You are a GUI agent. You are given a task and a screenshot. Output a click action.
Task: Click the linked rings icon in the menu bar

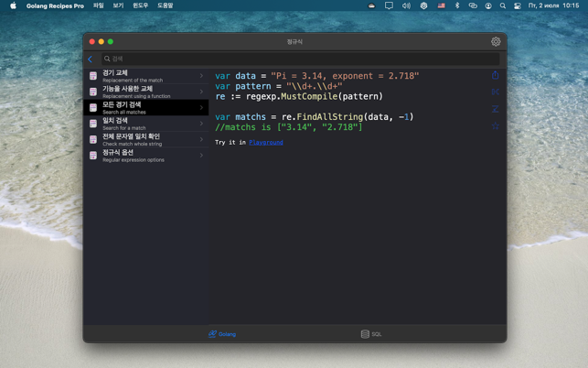coord(473,5)
